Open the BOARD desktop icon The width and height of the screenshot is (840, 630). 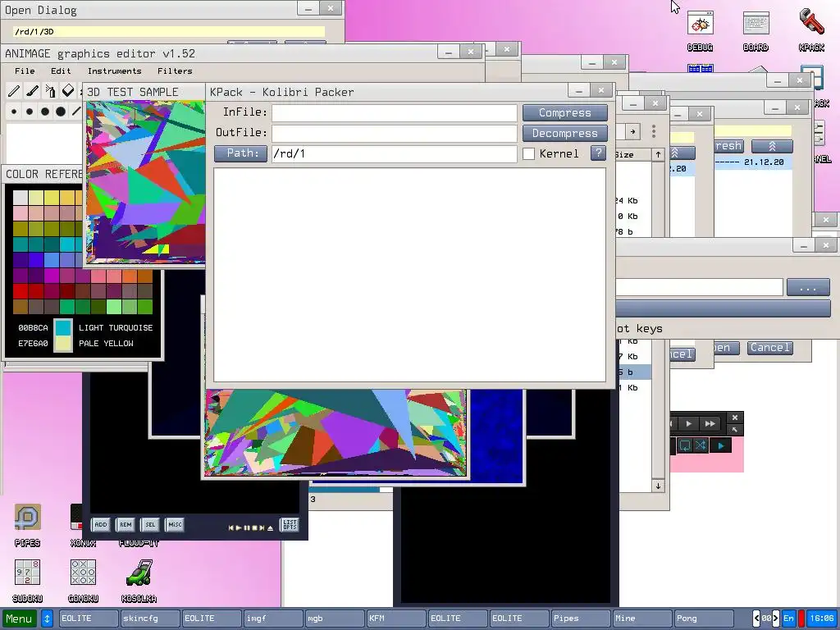[756, 31]
